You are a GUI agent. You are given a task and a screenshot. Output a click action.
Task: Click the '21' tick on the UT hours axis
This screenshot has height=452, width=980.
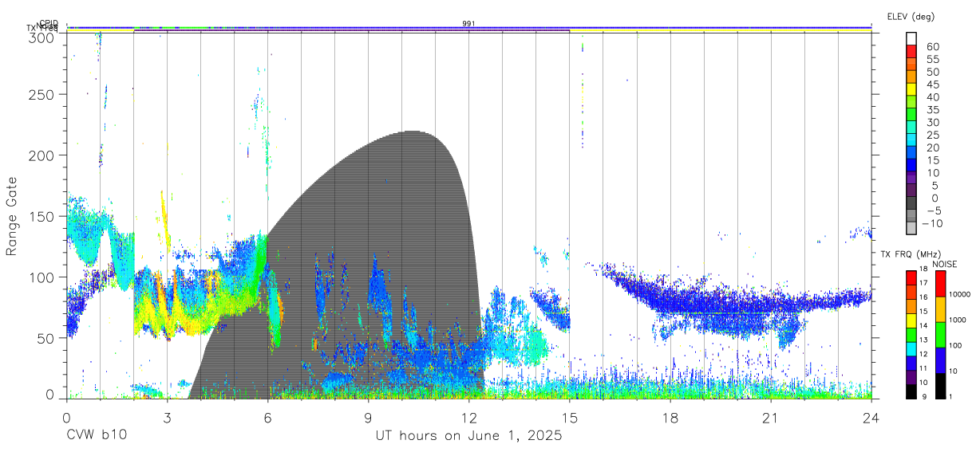771,417
